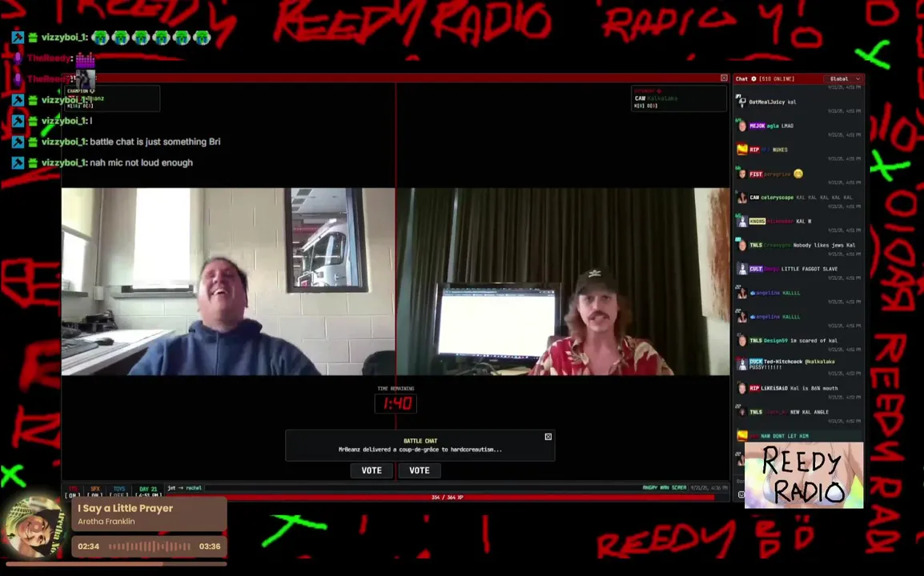Open Ted-Hitchcock's avatar in chat
Image resolution: width=924 pixels, height=576 pixels.
pyautogui.click(x=741, y=364)
